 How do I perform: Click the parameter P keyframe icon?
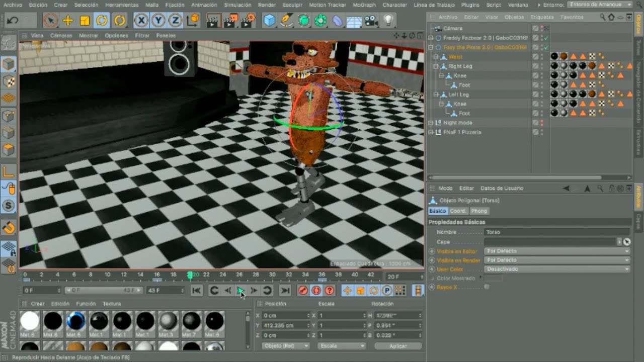point(387,290)
